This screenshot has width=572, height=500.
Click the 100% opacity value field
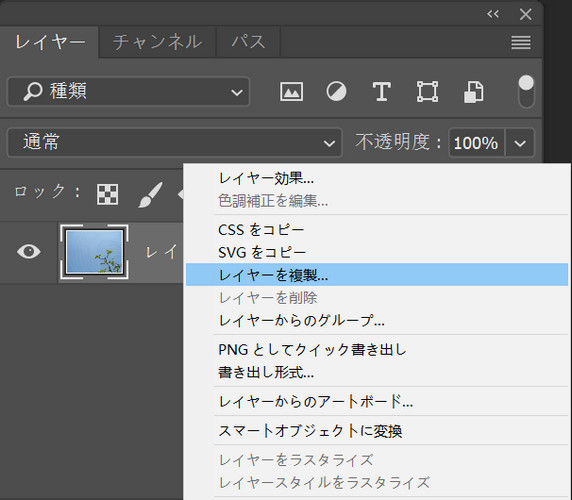point(476,143)
